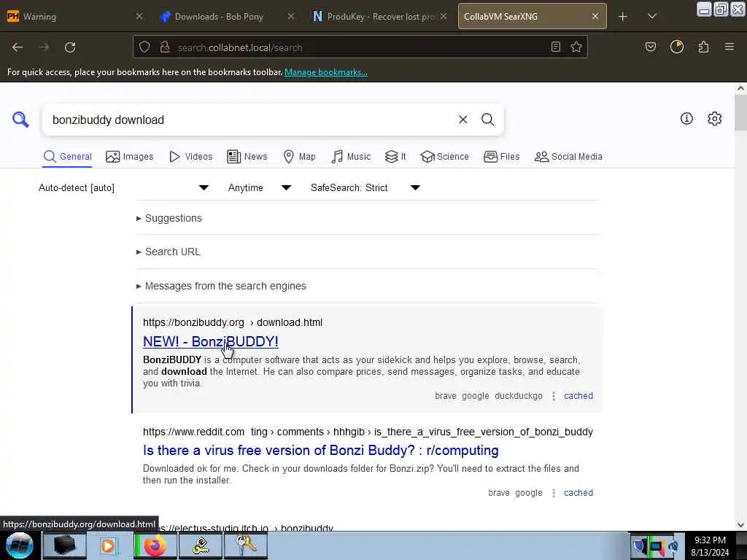Screen dimensions: 747x560
Task: Open the SafeSearch: Strict dropdown
Action: tap(365, 187)
